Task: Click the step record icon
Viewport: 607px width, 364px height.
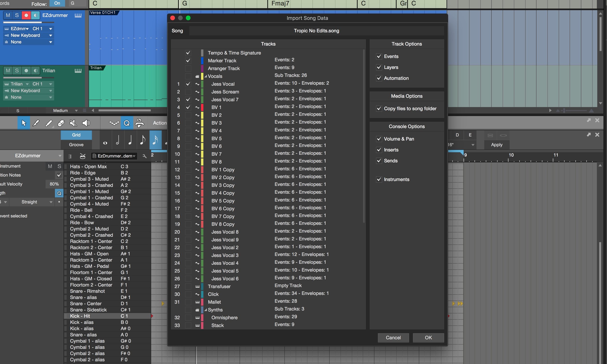Action: pyautogui.click(x=140, y=123)
